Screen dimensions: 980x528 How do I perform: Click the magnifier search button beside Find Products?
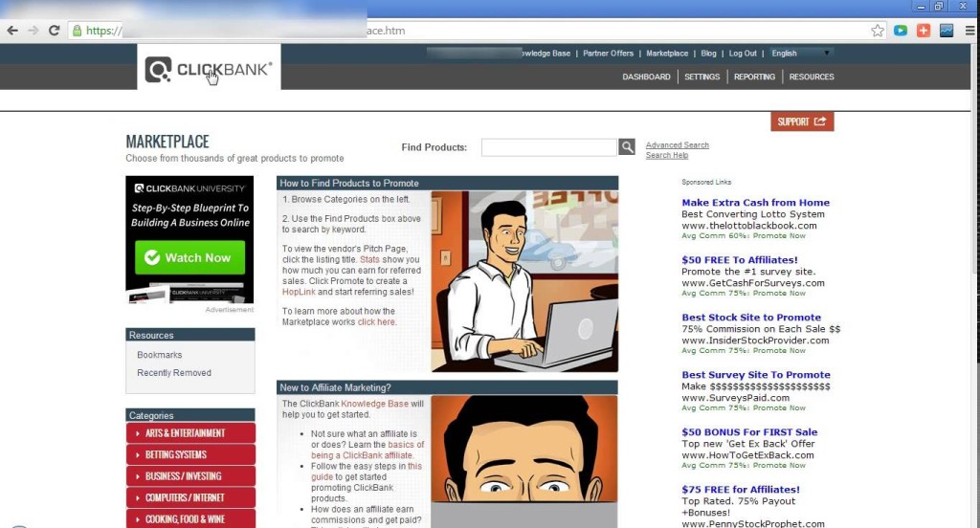[x=627, y=147]
